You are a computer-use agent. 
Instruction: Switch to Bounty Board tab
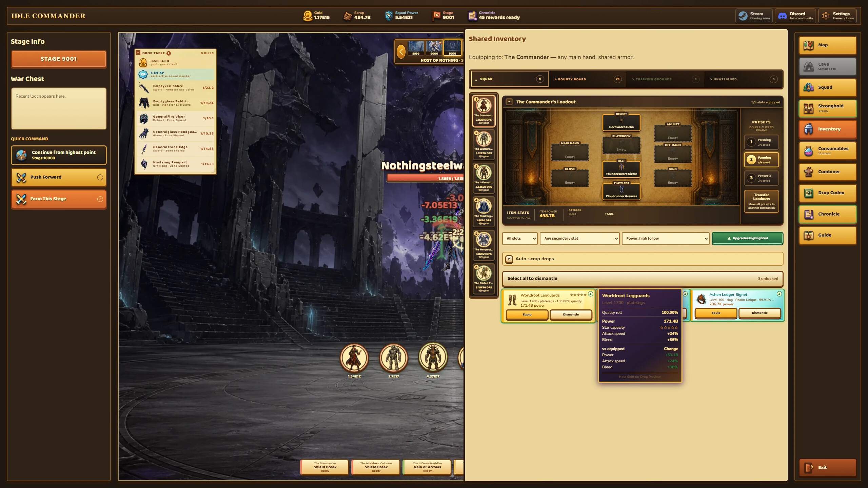(587, 79)
